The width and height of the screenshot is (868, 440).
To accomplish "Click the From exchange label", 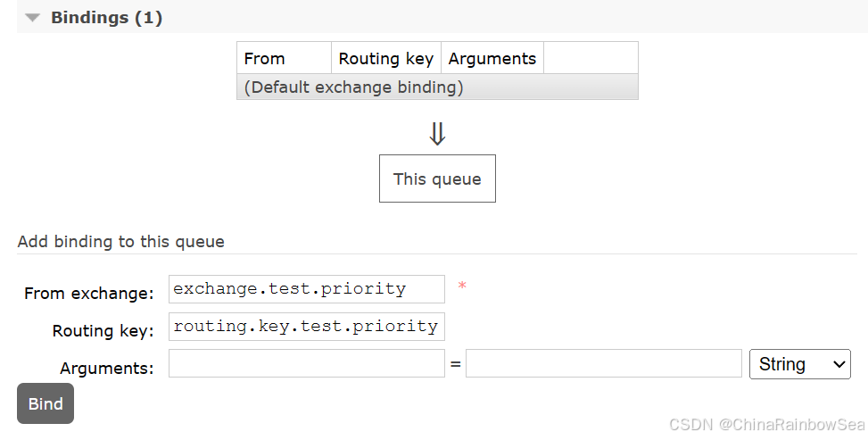I will [89, 294].
